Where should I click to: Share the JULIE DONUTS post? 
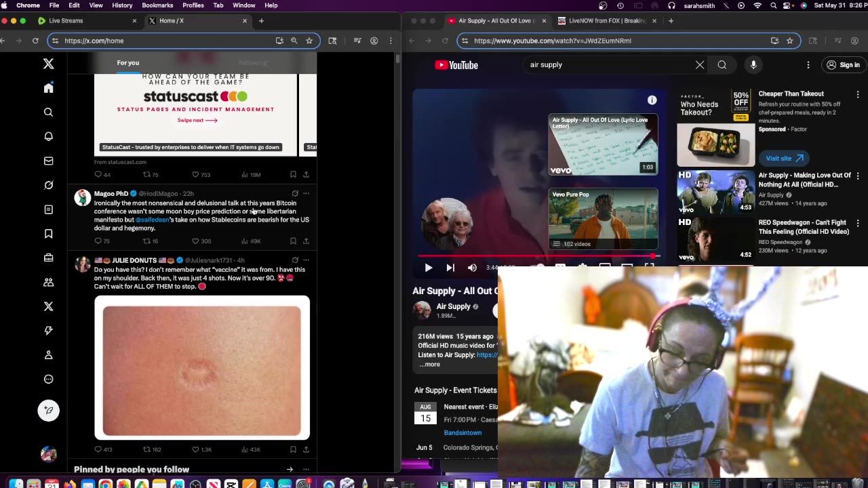click(306, 449)
